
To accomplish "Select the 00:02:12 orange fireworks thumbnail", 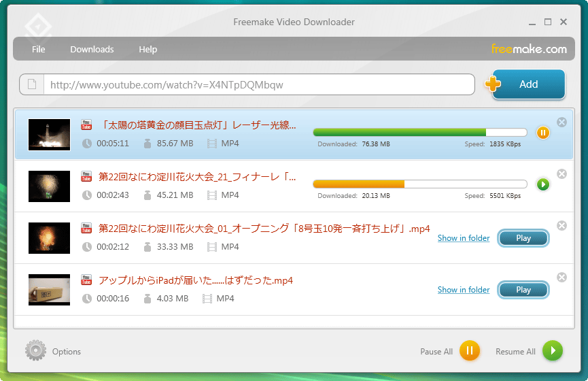I will [x=49, y=238].
